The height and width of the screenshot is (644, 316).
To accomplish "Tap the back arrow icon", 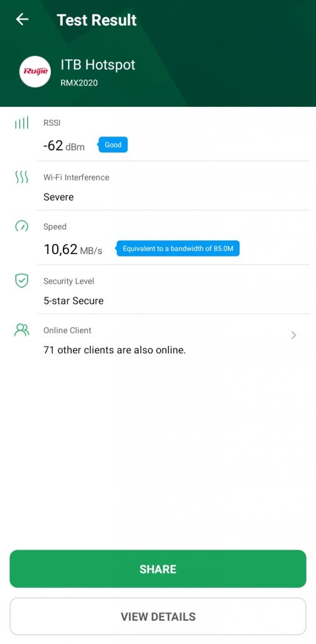I will (x=22, y=19).
